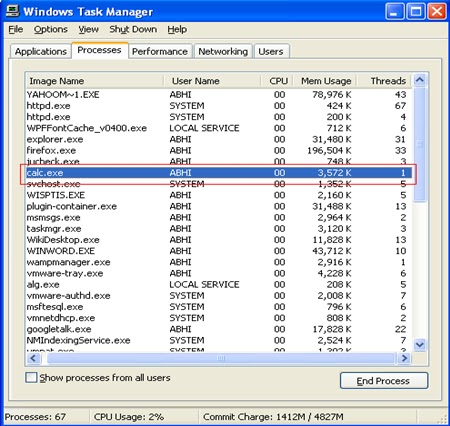Sort by Threads column header
The height and width of the screenshot is (426, 450).
384,81
